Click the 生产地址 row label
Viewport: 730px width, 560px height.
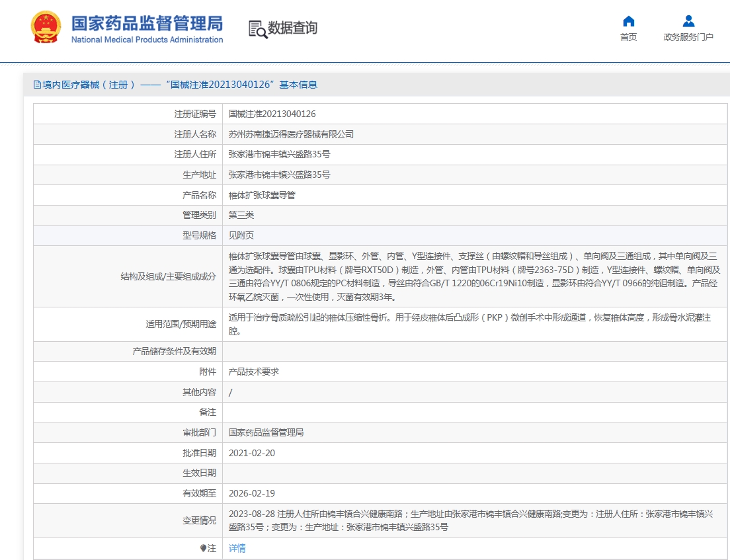(199, 175)
